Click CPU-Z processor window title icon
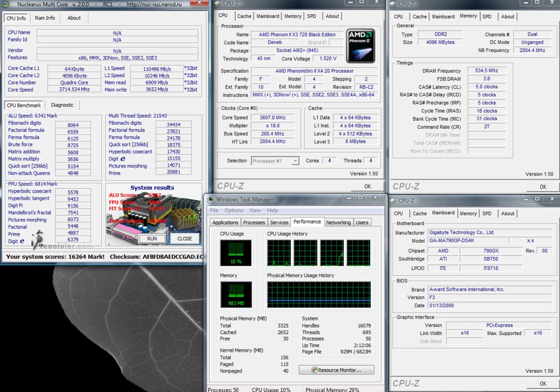The height and width of the screenshot is (392, 560). click(x=218, y=3)
